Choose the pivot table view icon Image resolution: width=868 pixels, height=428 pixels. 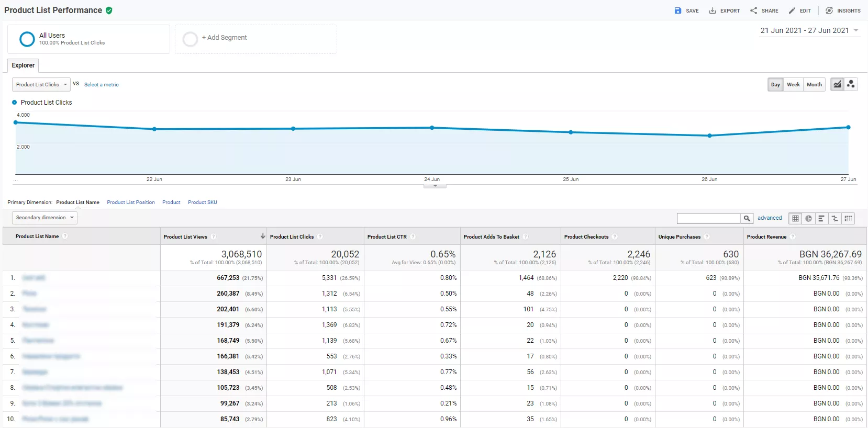coord(848,218)
